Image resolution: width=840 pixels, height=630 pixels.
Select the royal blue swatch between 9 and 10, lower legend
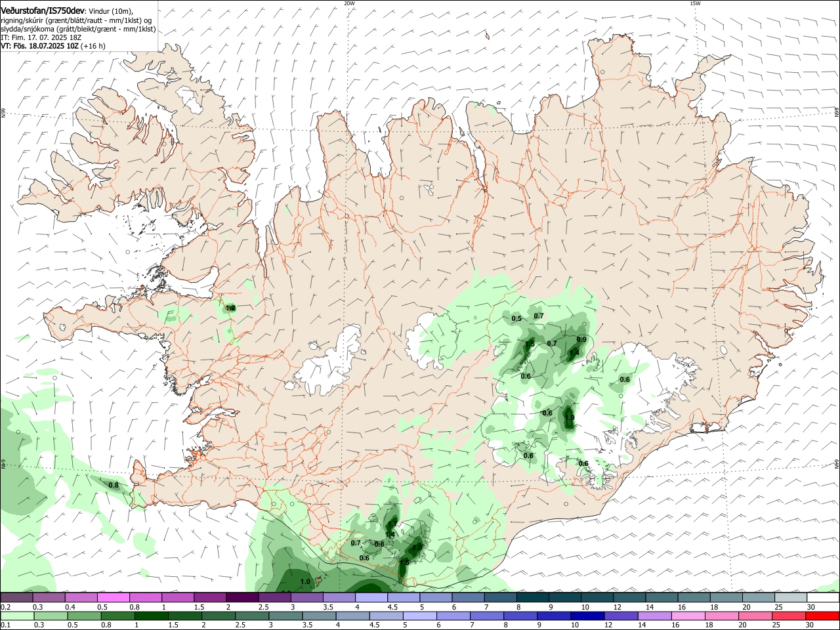554,616
